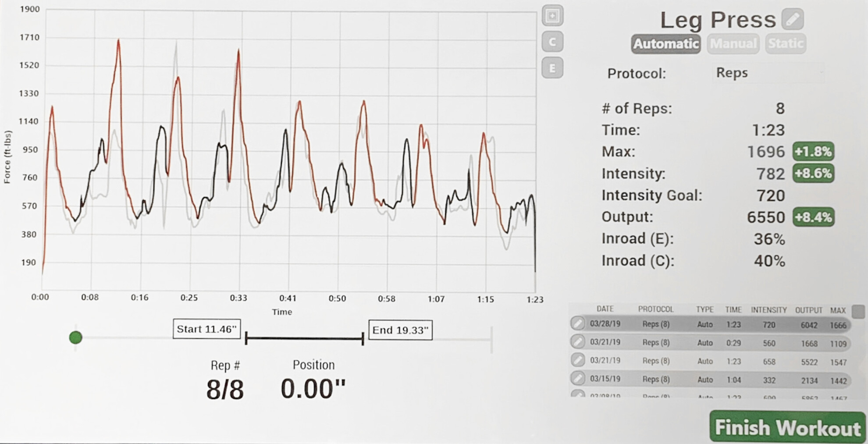Click the history list scrollbar handle
The width and height of the screenshot is (868, 444).
coord(858,312)
